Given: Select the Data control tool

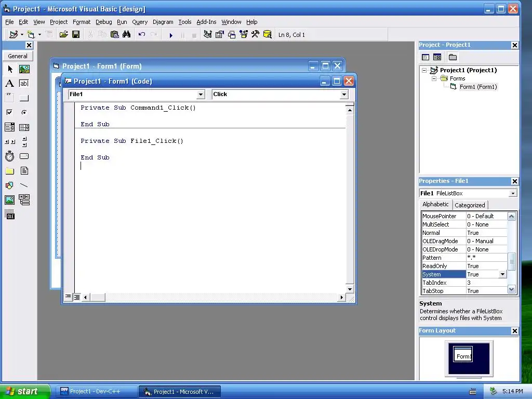Looking at the screenshot, I should 24,200.
